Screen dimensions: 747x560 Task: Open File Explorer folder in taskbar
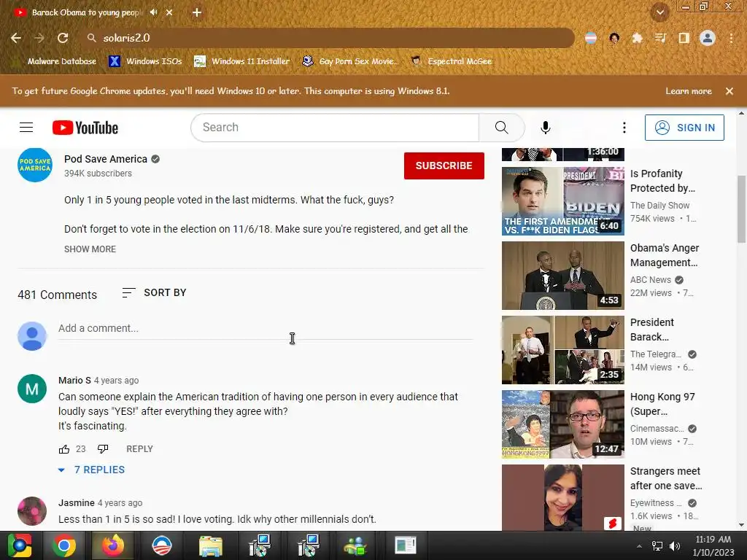tap(211, 545)
